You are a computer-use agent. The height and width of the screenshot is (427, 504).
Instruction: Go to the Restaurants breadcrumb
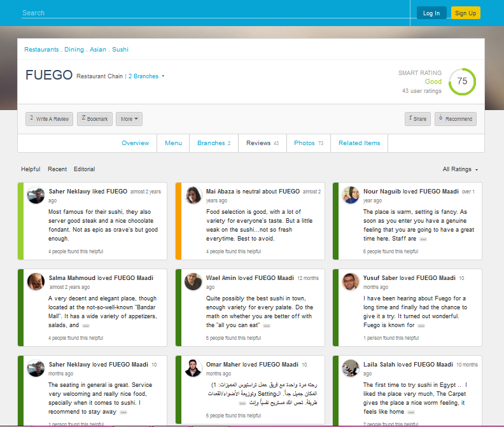point(41,50)
